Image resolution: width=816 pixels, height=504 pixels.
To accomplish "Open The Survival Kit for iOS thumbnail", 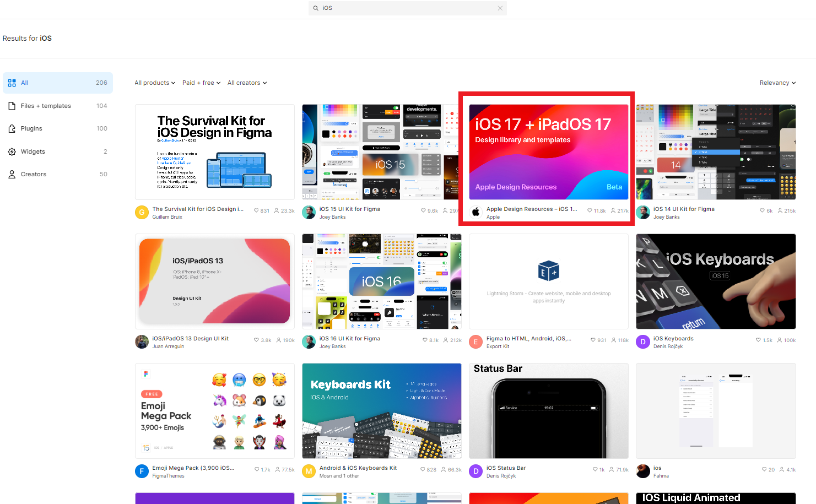I will tap(215, 152).
